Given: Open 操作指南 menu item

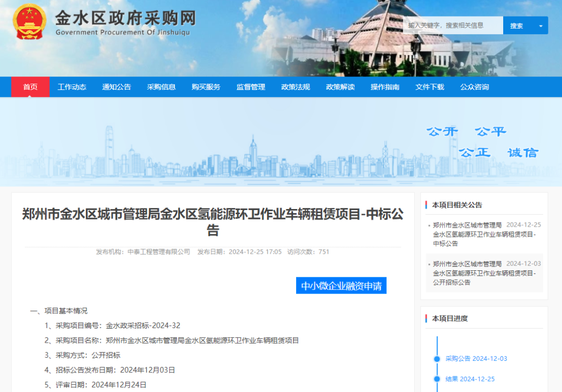Looking at the screenshot, I should pyautogui.click(x=385, y=87).
